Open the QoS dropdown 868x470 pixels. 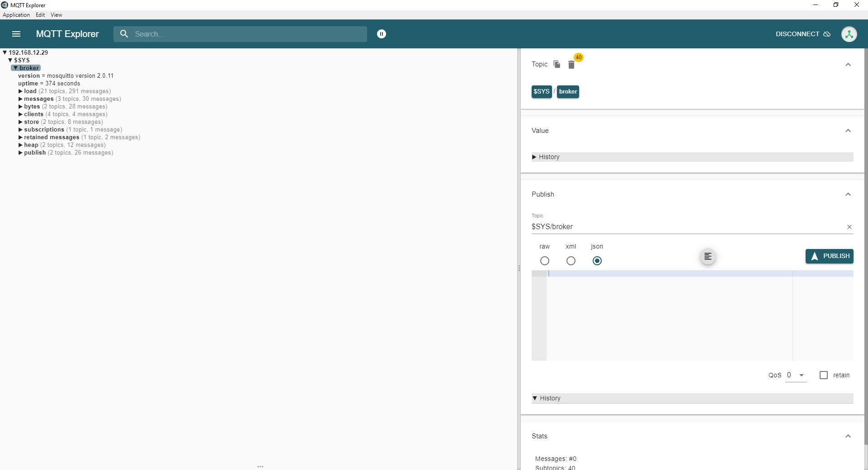(796, 375)
